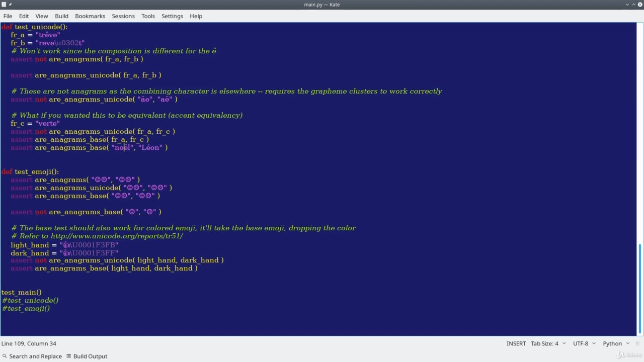Open the Bookmarks menu

[x=90, y=16]
